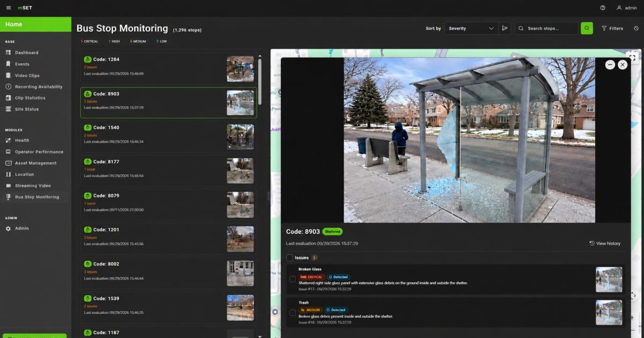Viewport: 644px width, 338px height.
Task: Open the Trash issue thumbnail
Action: (609, 312)
